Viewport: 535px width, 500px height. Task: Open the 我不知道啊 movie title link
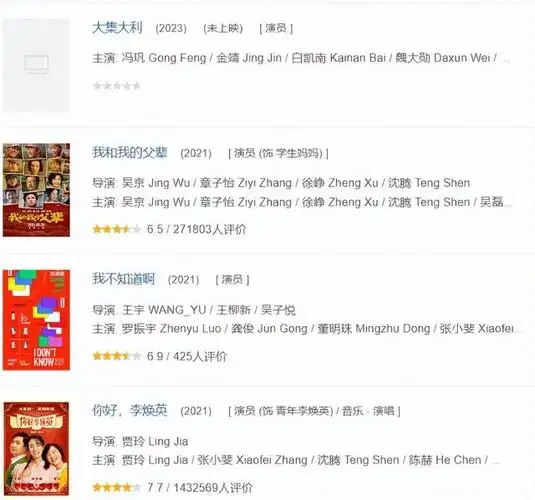[124, 279]
